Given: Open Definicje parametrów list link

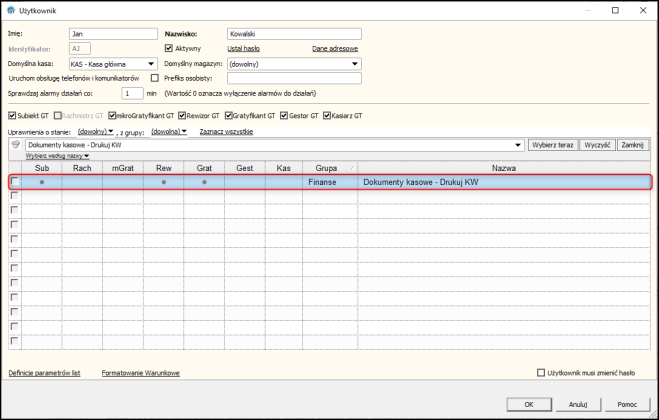Looking at the screenshot, I should [x=45, y=373].
